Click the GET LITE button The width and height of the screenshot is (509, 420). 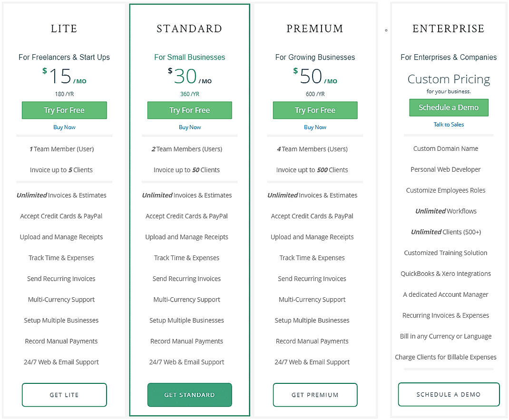coord(64,395)
